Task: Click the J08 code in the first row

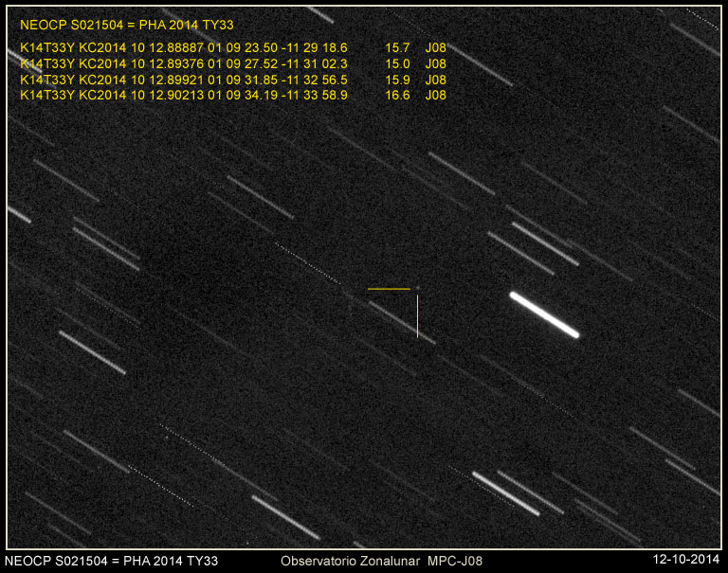Action: [435, 47]
